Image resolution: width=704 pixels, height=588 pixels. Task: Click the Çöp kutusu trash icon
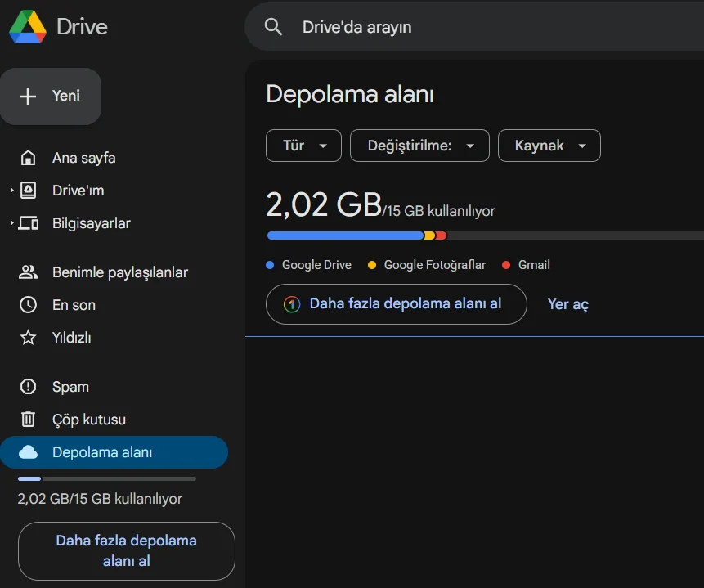29,420
